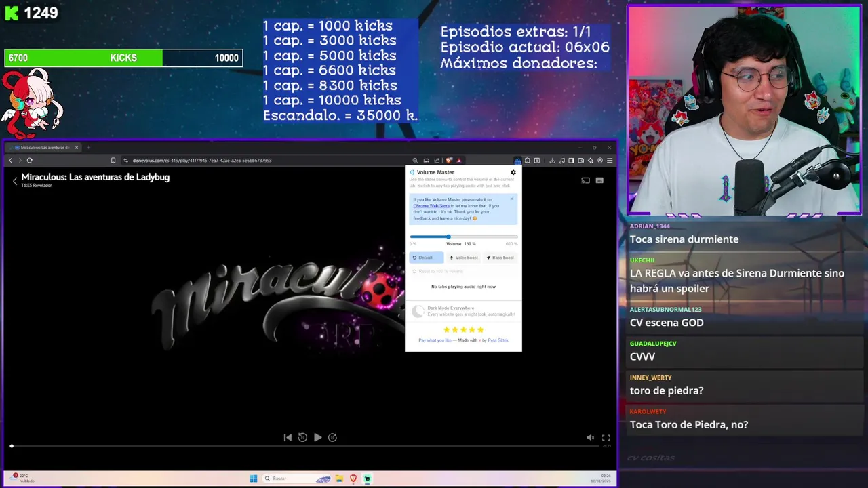Open the Leo AI sparkle icon

[x=591, y=161]
